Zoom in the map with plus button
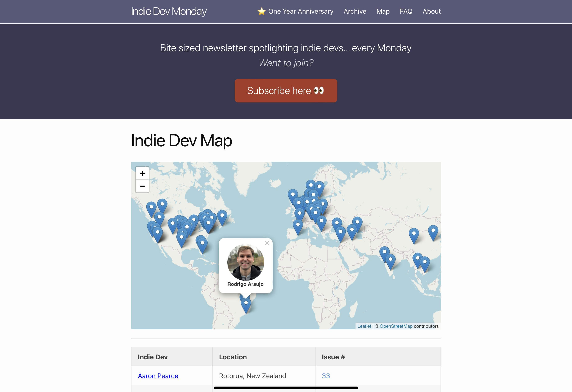This screenshot has width=572, height=392. click(x=142, y=173)
